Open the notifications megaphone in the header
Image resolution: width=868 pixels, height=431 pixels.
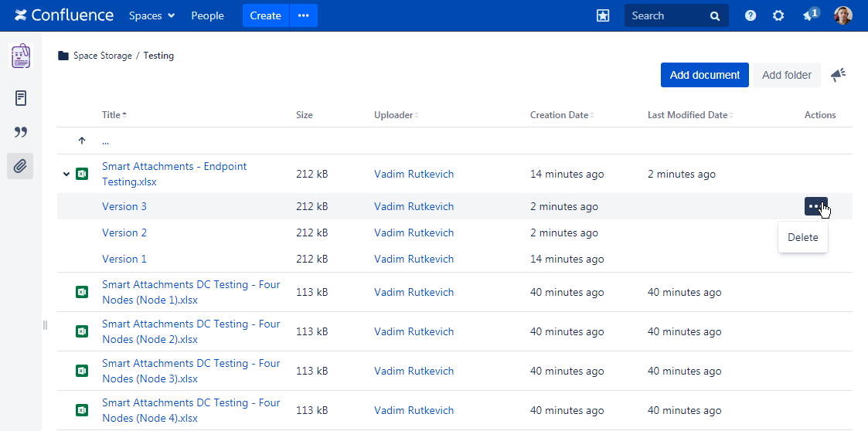809,15
